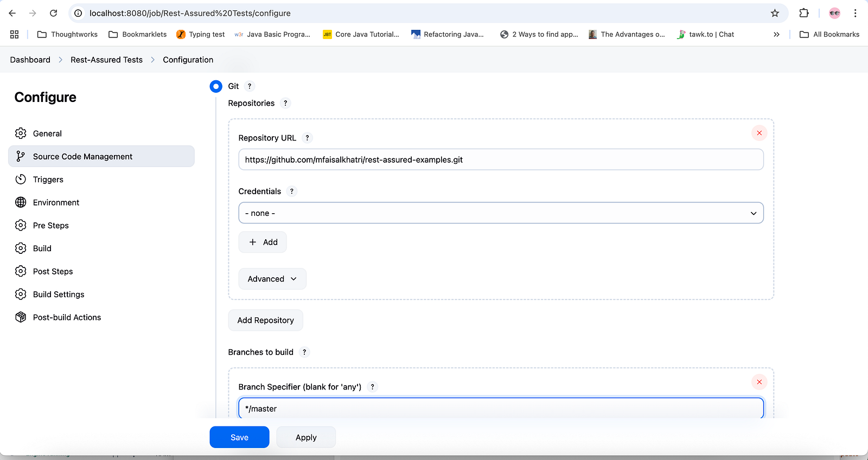Open the apps grid in bookmarks bar
This screenshot has width=868, height=460.
click(15, 34)
